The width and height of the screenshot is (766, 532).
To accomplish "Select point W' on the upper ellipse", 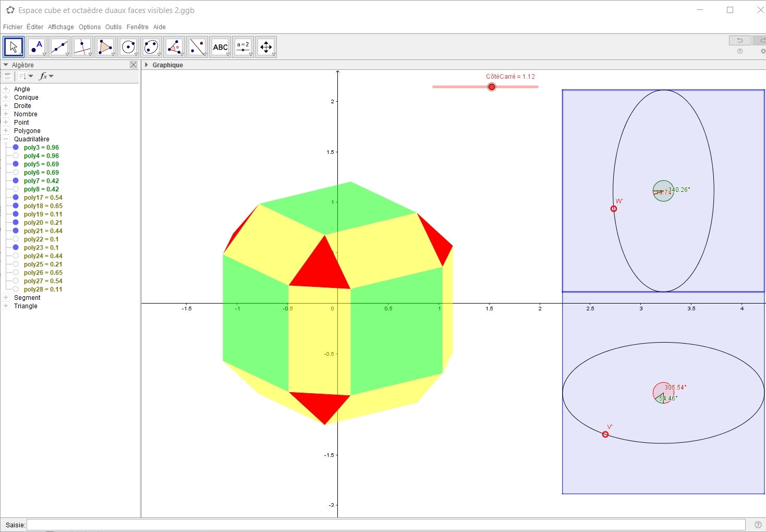I will click(614, 209).
